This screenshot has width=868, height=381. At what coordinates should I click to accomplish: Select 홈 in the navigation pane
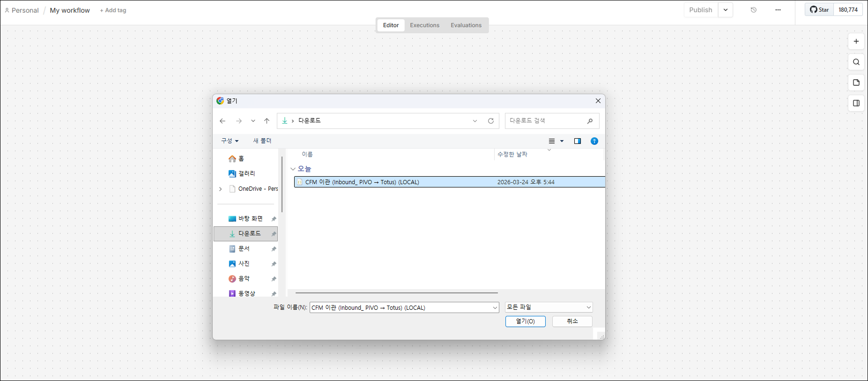[241, 159]
